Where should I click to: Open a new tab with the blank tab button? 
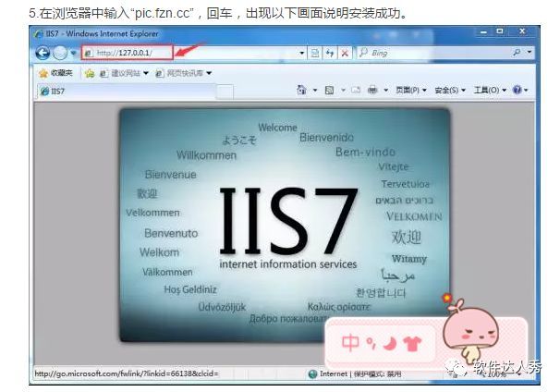(225, 92)
